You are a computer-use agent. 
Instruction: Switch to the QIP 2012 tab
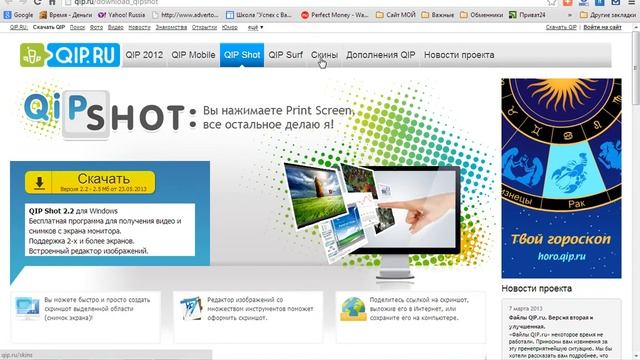144,55
